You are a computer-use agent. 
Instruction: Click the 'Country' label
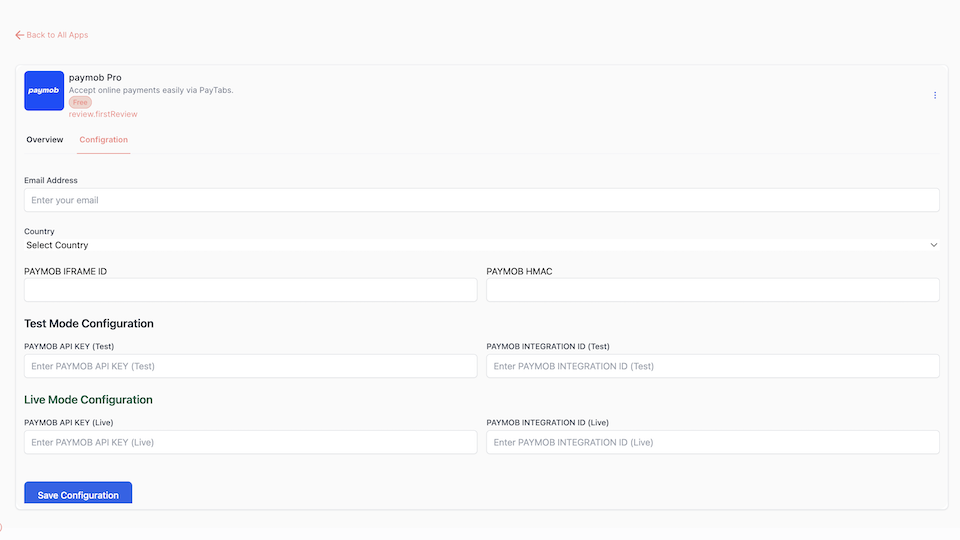39,231
